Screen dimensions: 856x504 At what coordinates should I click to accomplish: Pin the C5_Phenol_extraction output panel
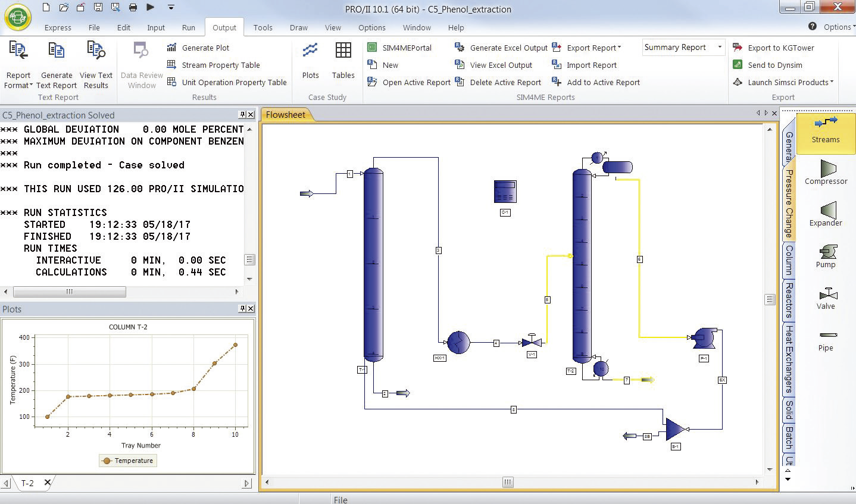[x=242, y=114]
